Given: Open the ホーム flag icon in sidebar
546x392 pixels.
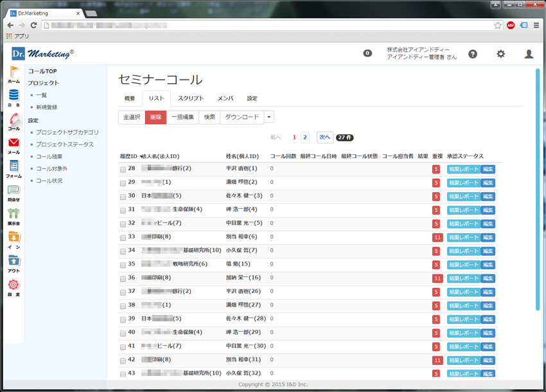Looking at the screenshot, I should coord(13,73).
